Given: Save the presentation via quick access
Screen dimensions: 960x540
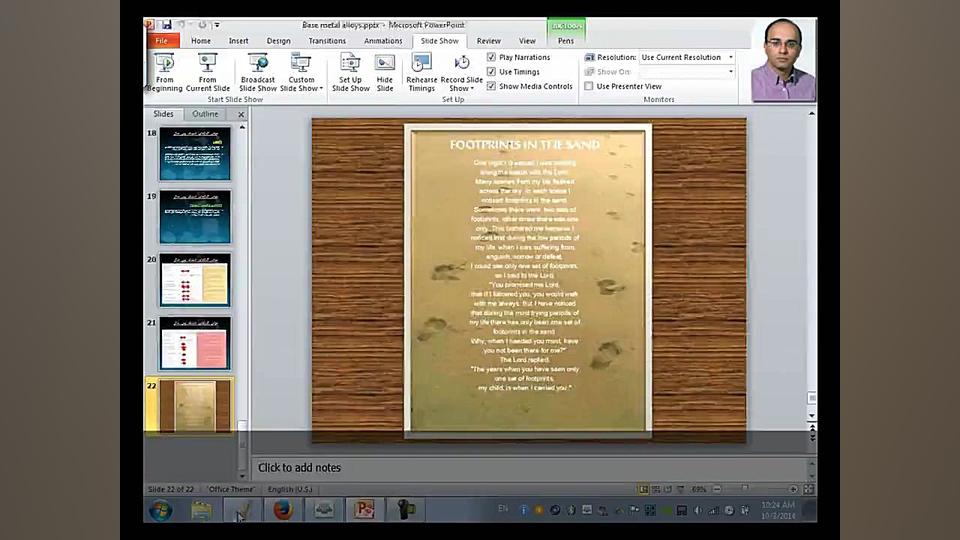Looking at the screenshot, I should pyautogui.click(x=167, y=24).
